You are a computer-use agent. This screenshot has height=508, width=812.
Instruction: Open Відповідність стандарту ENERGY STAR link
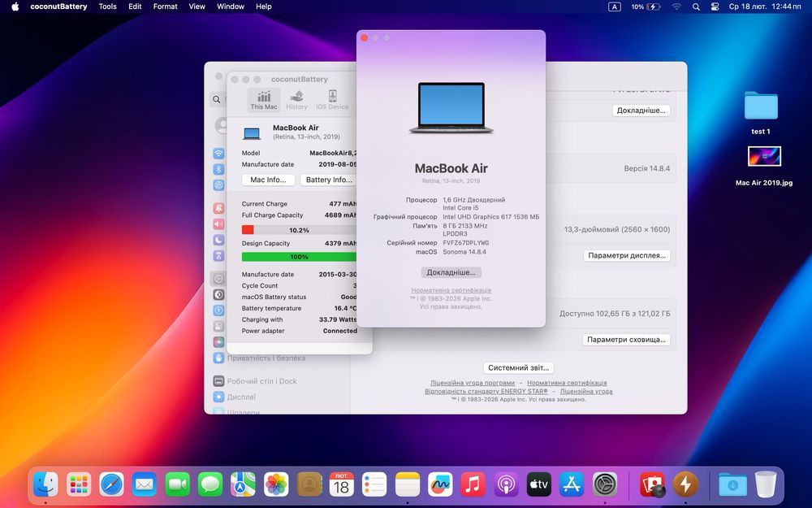[486, 392]
